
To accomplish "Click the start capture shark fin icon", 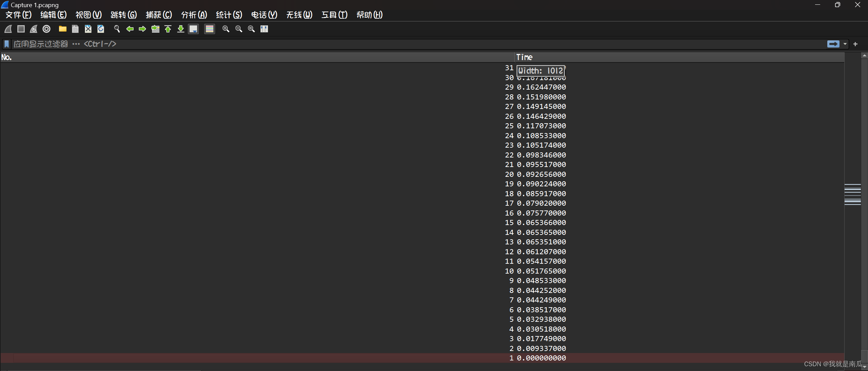I will 8,29.
